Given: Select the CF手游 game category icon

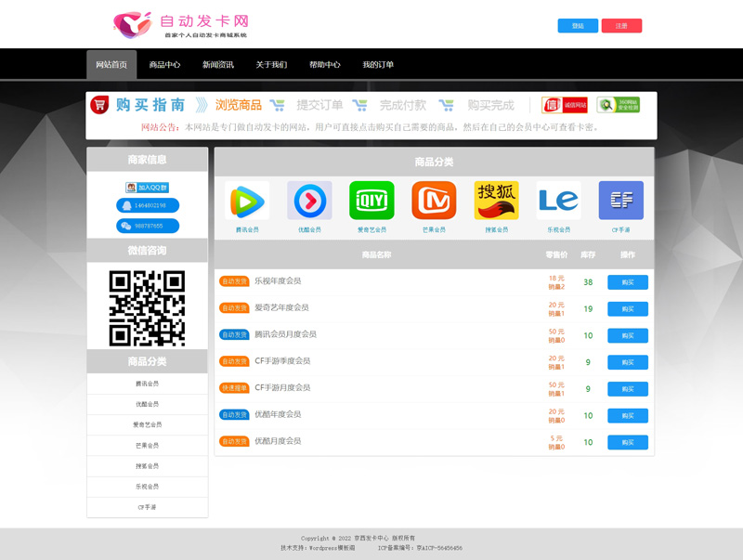Looking at the screenshot, I should point(620,200).
